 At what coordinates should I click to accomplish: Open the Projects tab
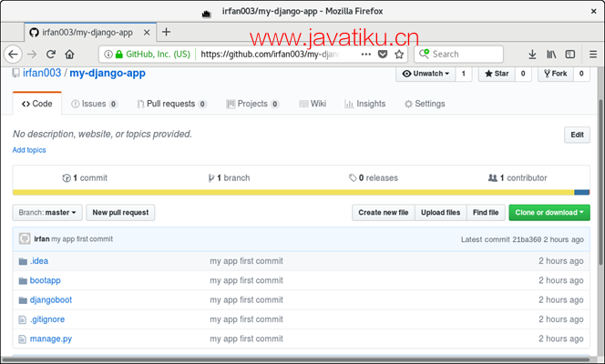click(252, 104)
